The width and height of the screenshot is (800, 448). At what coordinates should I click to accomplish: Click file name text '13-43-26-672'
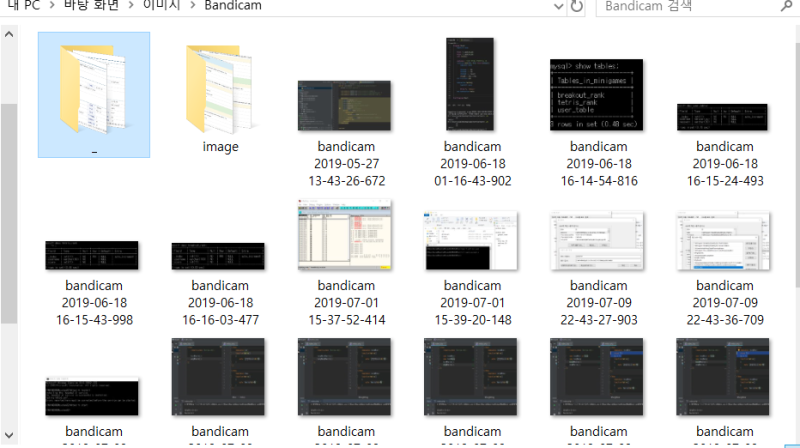click(x=346, y=181)
